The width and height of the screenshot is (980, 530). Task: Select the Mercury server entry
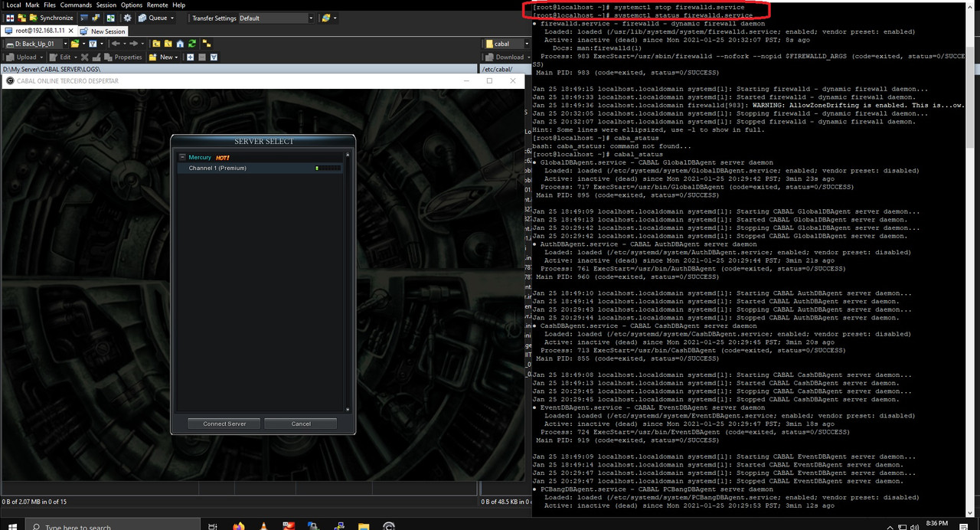[200, 157]
